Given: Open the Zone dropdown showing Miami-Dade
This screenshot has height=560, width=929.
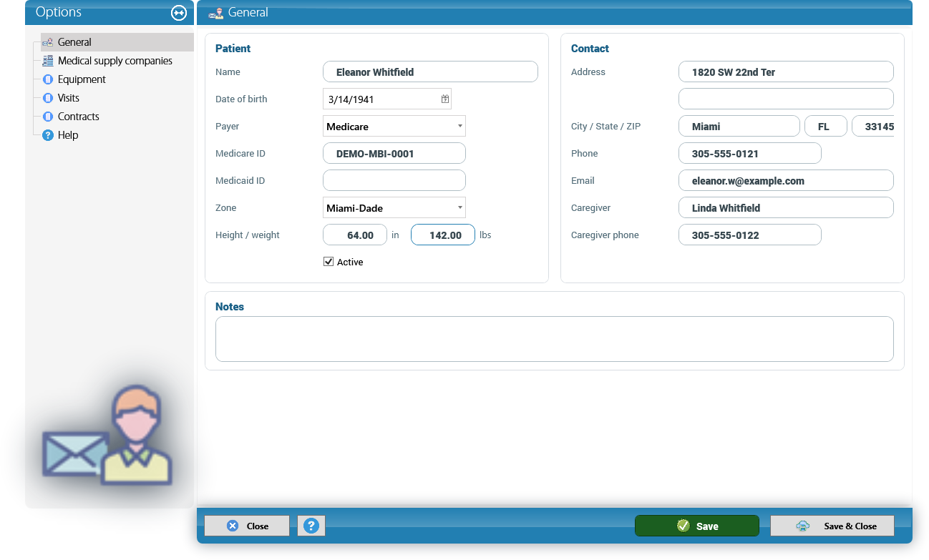Looking at the screenshot, I should pos(394,208).
